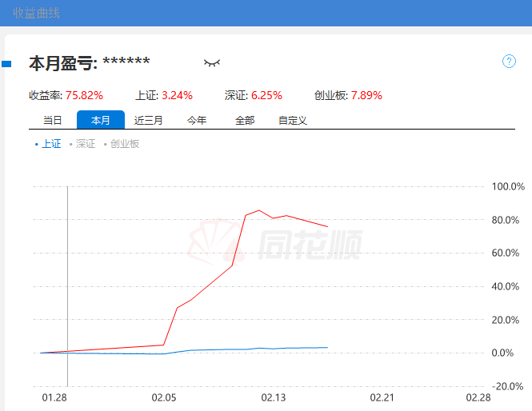Reveal the hidden monthly profit with the eye icon
Image resolution: width=532 pixels, height=411 pixels.
pos(211,62)
